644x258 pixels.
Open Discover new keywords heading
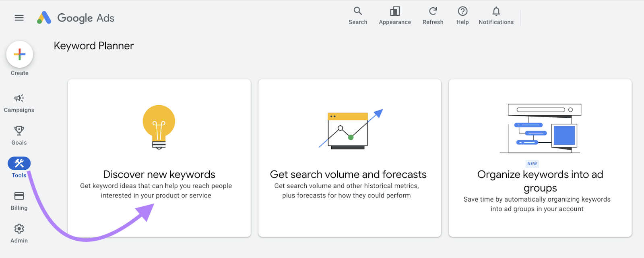coord(159,175)
